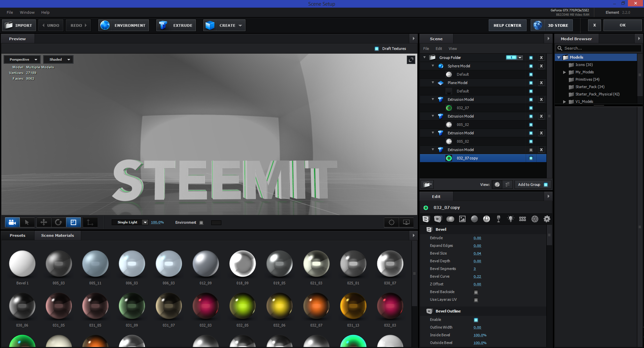Collapse the Plane Model row
The height and width of the screenshot is (348, 644).
(x=433, y=82)
